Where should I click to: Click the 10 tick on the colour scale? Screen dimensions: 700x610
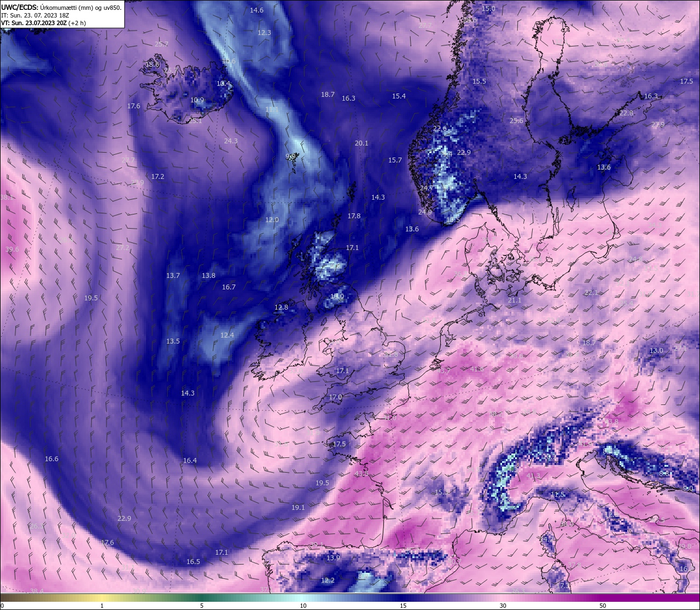302,606
